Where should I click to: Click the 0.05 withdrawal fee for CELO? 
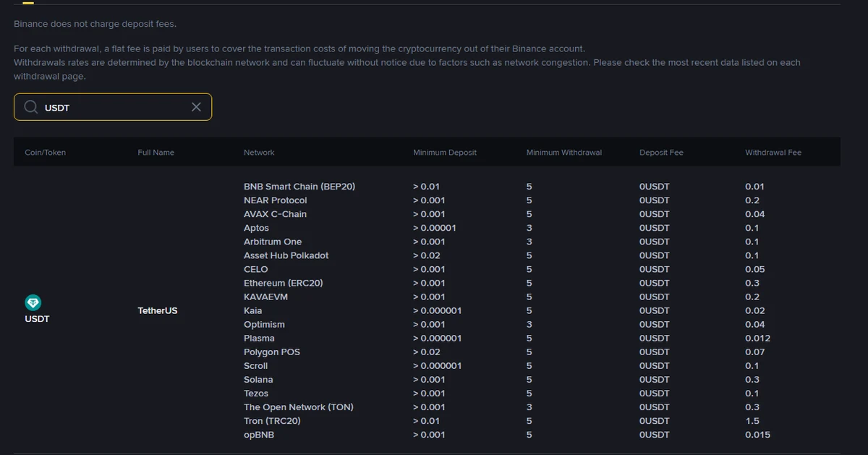[x=754, y=269]
